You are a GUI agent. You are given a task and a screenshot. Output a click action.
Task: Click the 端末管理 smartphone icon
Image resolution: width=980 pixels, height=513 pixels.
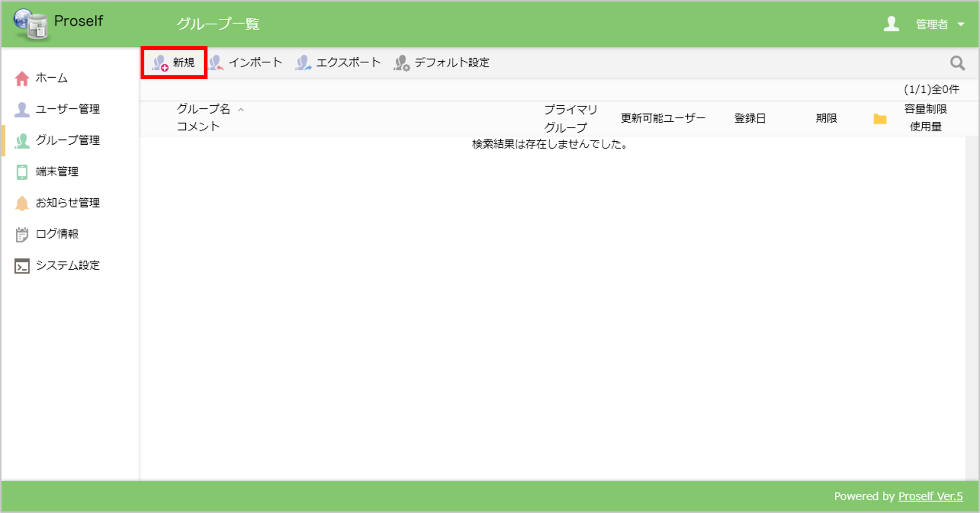[22, 172]
